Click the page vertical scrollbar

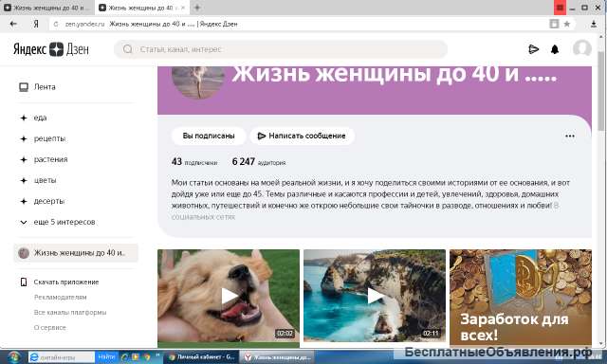[x=601, y=91]
